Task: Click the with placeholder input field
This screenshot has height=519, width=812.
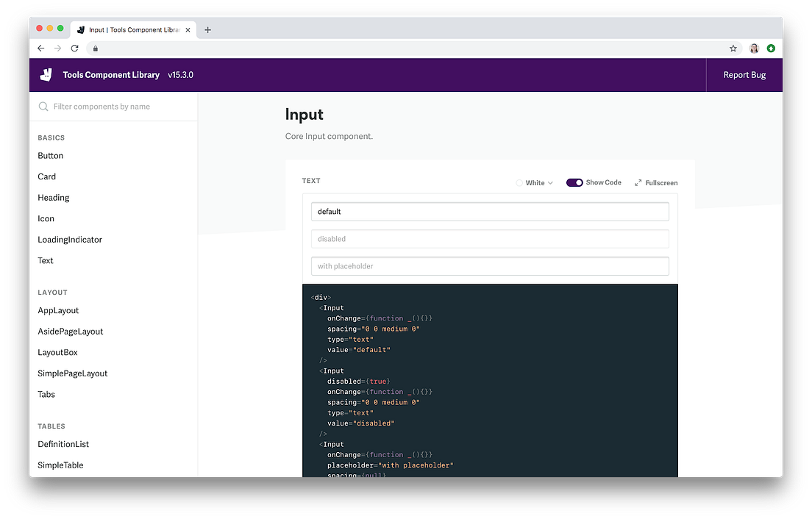Action: pyautogui.click(x=490, y=267)
